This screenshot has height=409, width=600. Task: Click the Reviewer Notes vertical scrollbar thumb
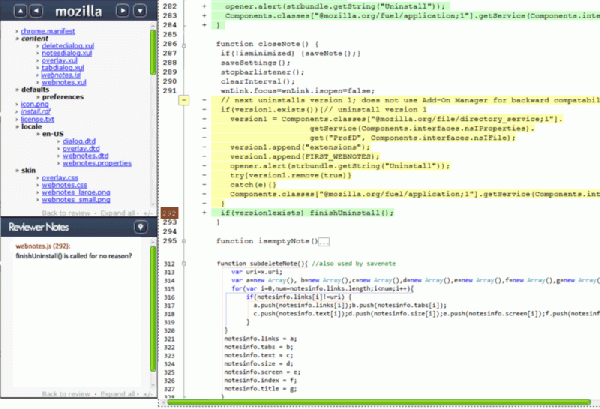[x=153, y=309]
